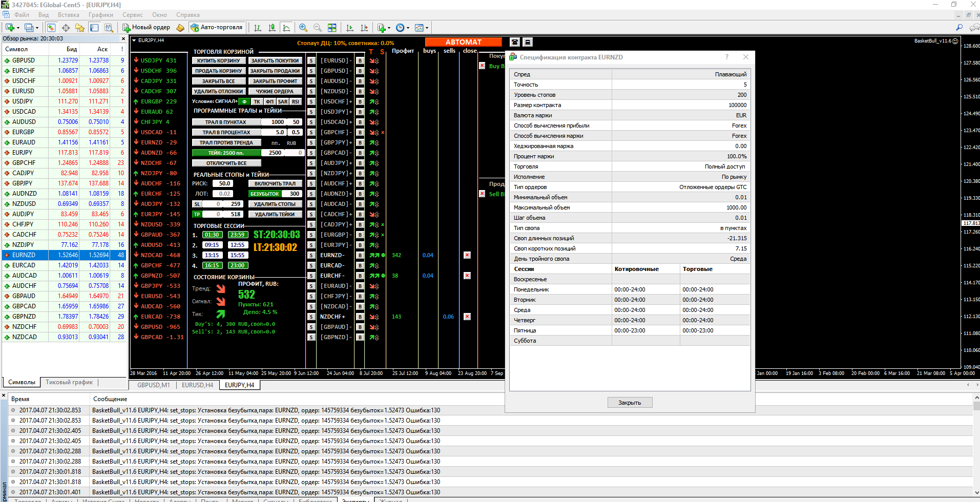Click the Auto-scroll chart icon
The width and height of the screenshot is (980, 502).
click(350, 28)
